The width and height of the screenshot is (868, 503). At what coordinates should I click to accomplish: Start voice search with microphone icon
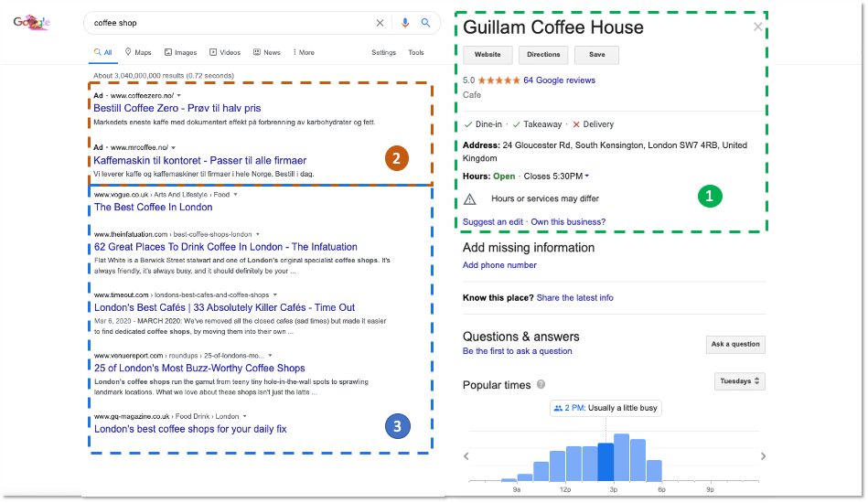click(x=405, y=23)
